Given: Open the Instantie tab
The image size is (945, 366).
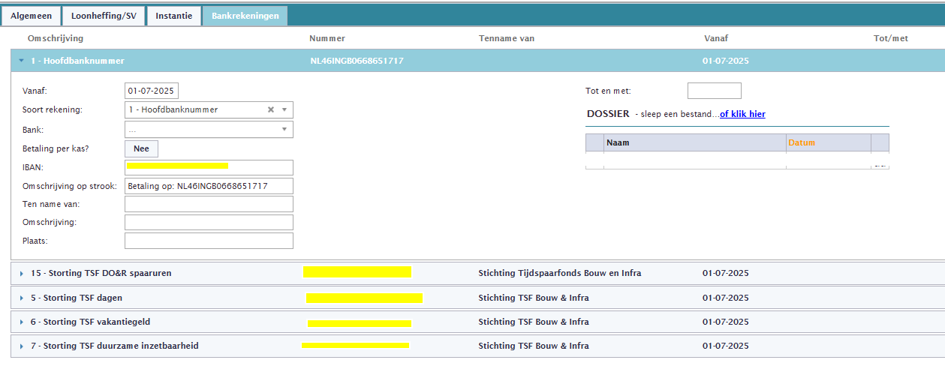Looking at the screenshot, I should click(174, 16).
